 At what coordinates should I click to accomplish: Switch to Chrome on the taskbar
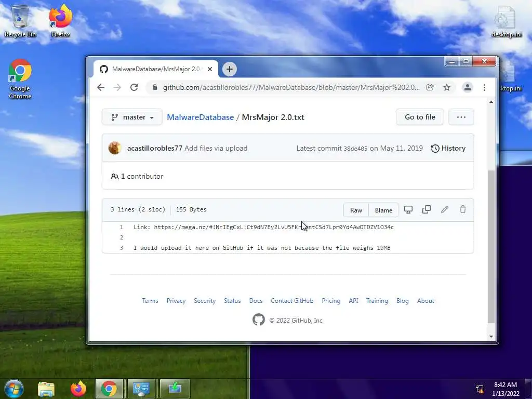[x=109, y=389]
